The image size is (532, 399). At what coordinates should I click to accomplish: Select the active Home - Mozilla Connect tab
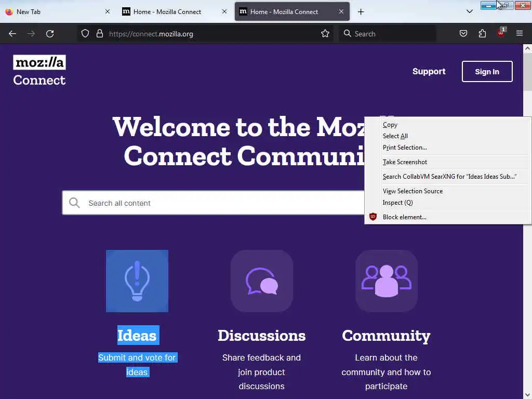(x=292, y=11)
